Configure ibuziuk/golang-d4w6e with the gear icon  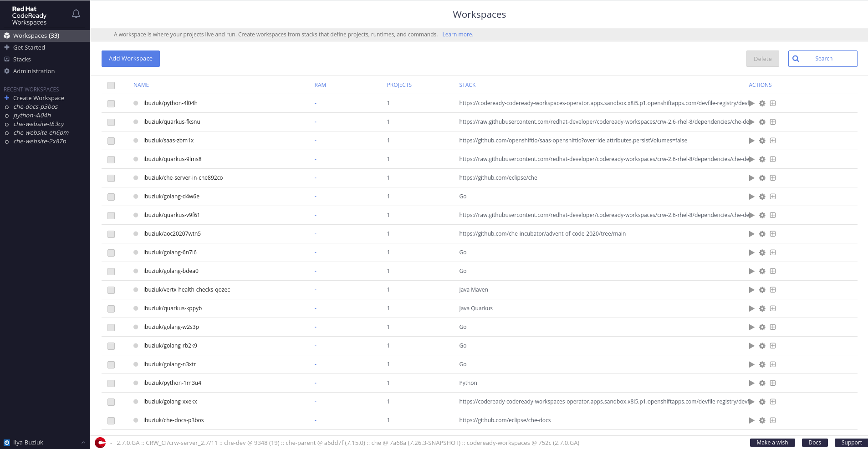[x=762, y=197]
